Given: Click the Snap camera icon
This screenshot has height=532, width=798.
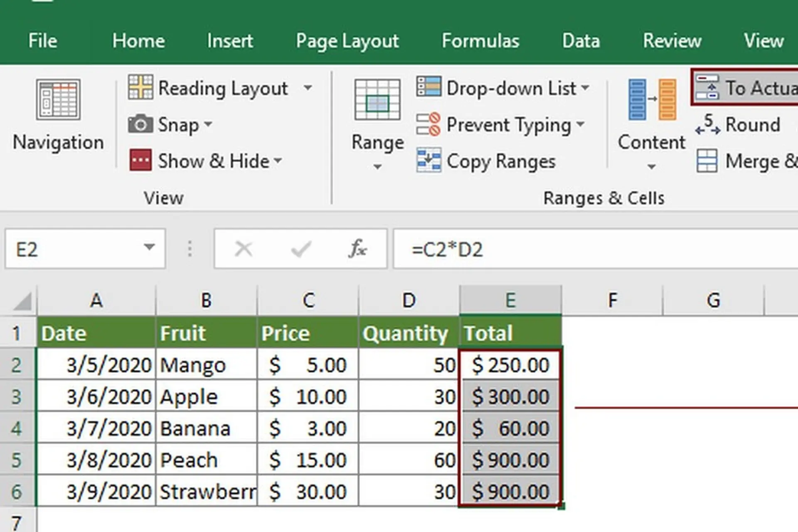Looking at the screenshot, I should tap(140, 124).
